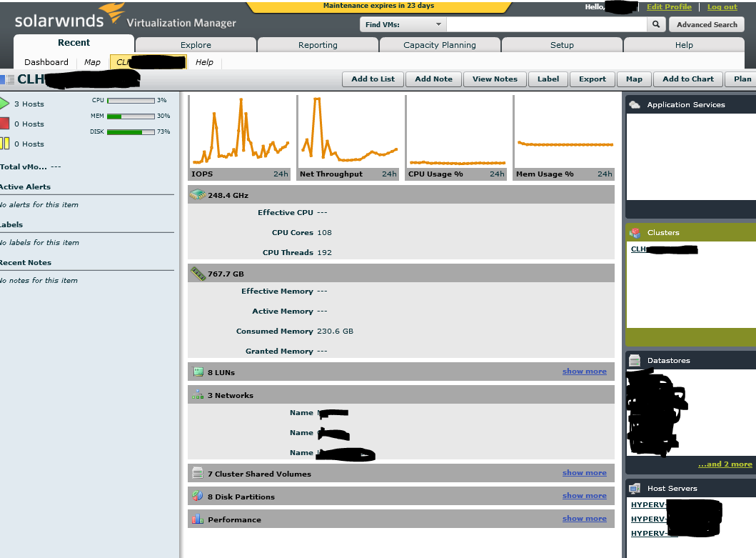Click the CPU Threads 192 value

[x=325, y=252]
